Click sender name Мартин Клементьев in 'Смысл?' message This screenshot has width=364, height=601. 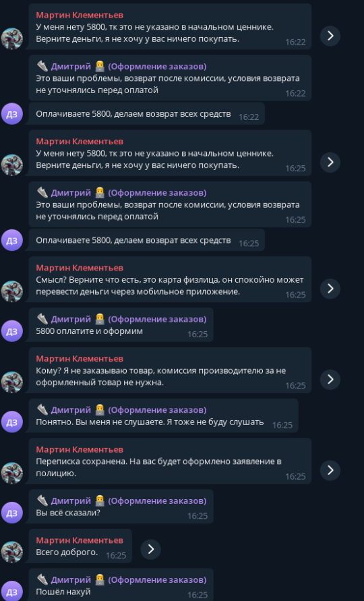click(80, 268)
